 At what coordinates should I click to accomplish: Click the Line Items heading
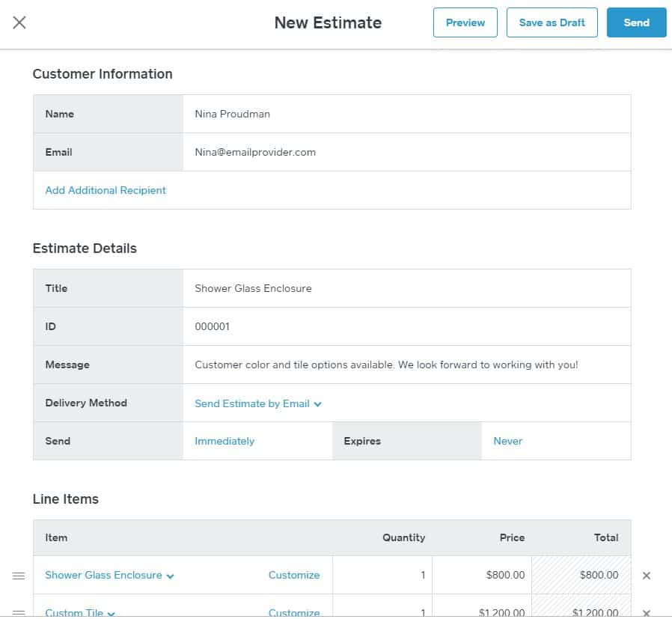coord(66,499)
